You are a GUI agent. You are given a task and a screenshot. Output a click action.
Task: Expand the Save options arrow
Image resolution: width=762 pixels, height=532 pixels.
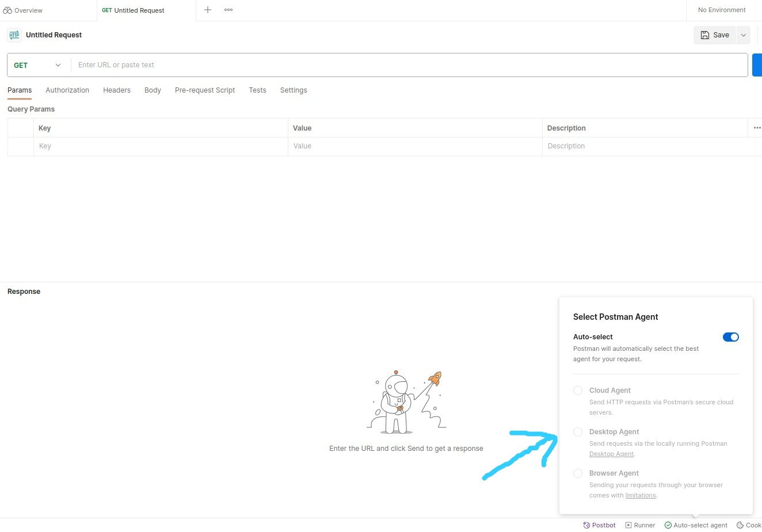744,35
